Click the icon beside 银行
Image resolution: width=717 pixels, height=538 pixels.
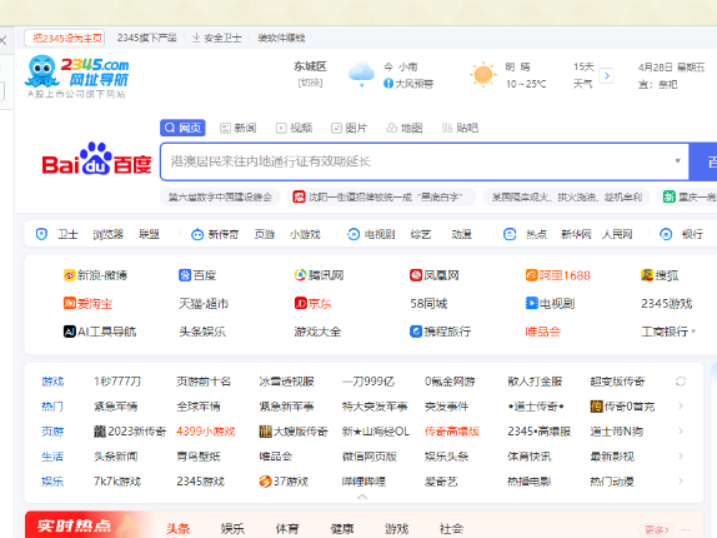666,234
